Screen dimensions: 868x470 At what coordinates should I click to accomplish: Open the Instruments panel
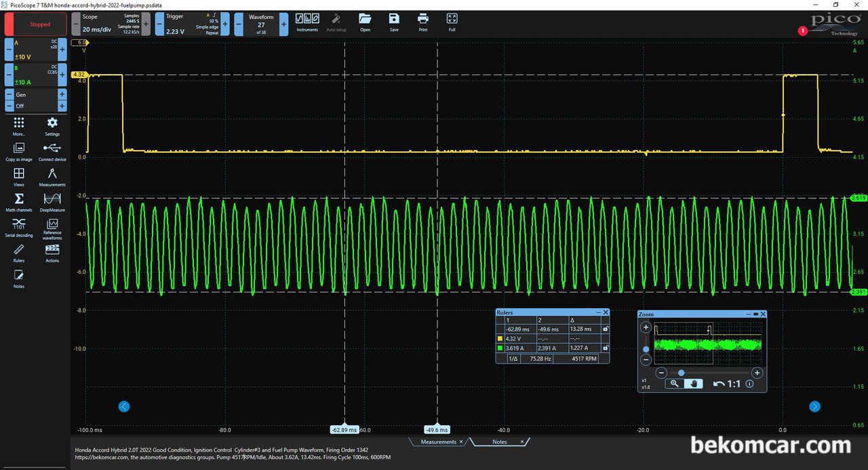[307, 22]
